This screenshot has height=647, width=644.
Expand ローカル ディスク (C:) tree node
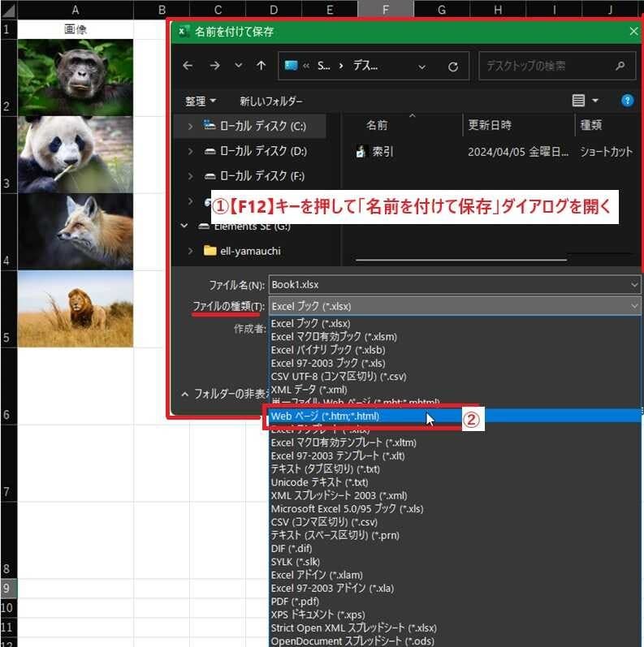[190, 126]
